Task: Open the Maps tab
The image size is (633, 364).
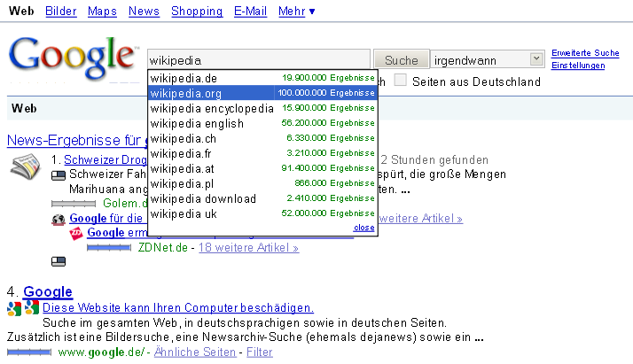Action: 102,12
